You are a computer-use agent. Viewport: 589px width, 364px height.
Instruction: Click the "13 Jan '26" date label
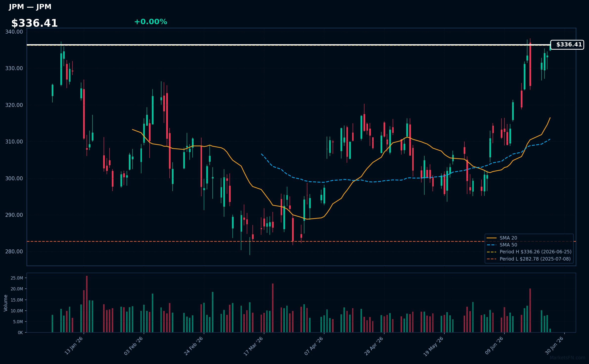tap(74, 346)
